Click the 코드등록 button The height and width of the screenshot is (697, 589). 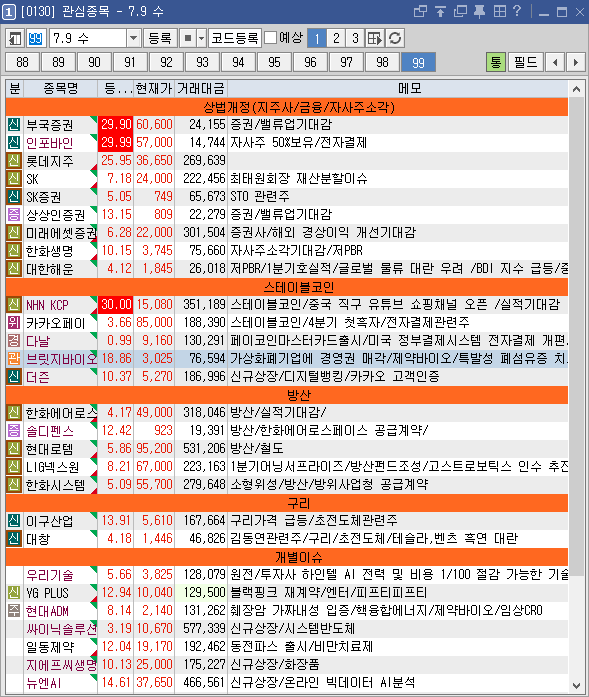[x=235, y=38]
